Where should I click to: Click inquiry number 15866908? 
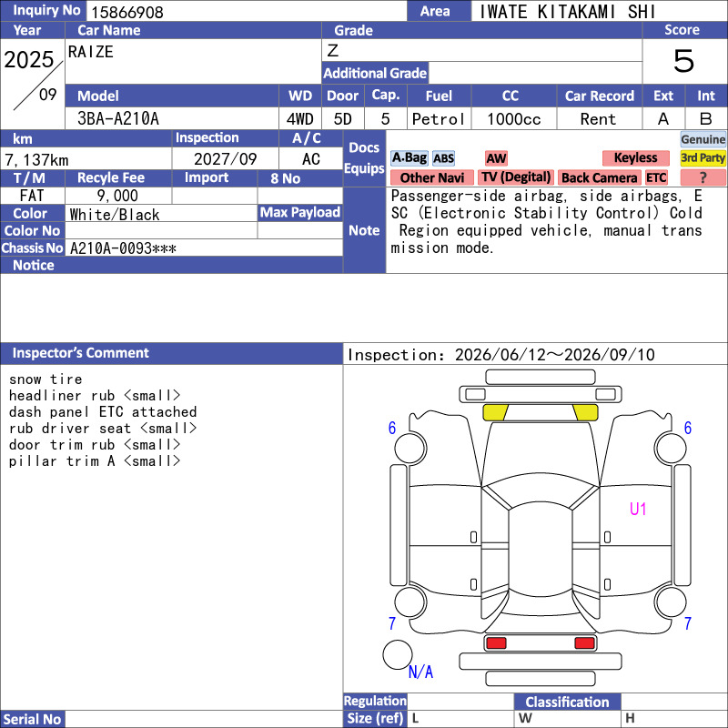pos(127,12)
